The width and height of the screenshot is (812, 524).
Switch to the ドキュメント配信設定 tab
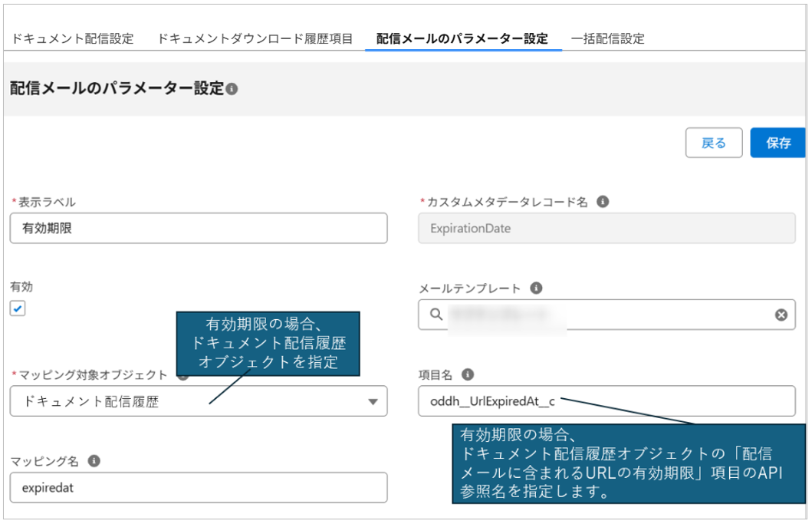(71, 38)
